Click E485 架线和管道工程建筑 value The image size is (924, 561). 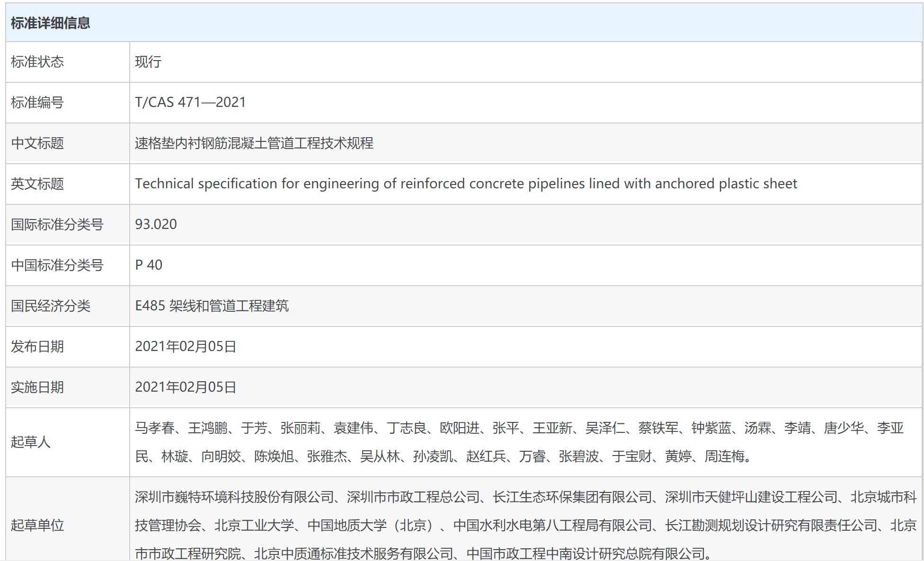(212, 306)
